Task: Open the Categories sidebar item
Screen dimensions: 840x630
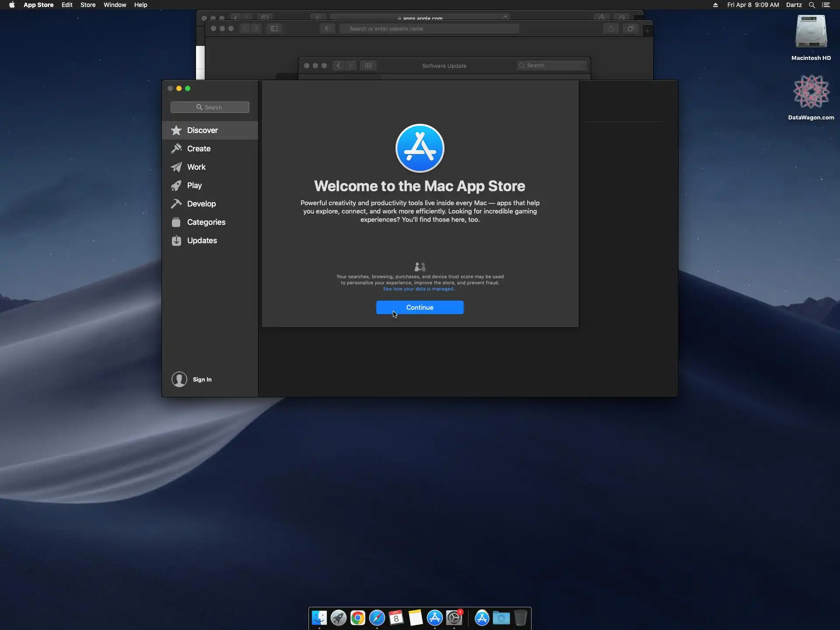Action: click(x=206, y=222)
